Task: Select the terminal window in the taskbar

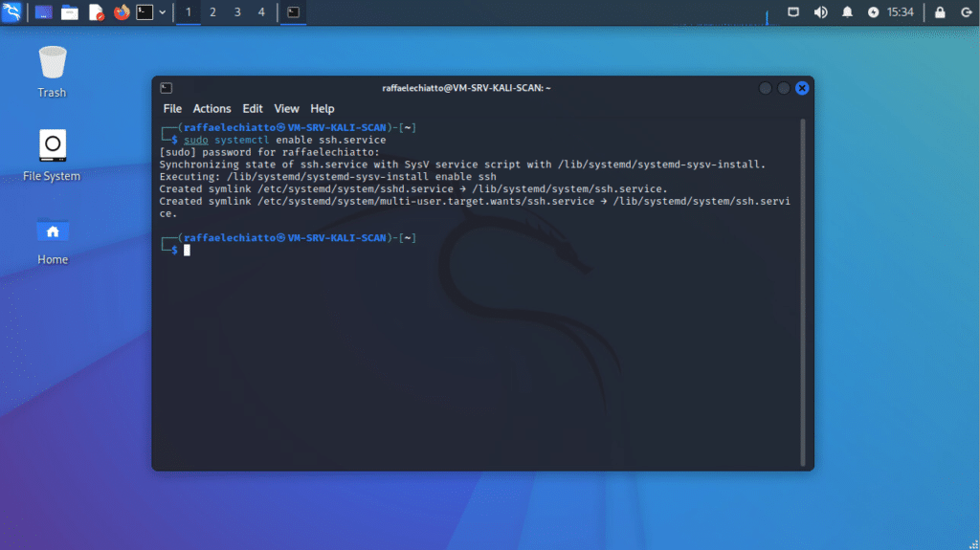Action: pyautogui.click(x=293, y=11)
